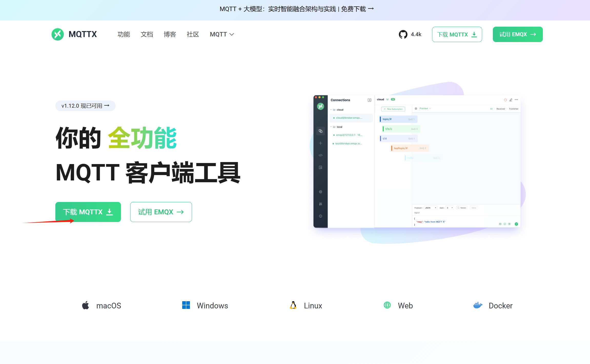Click the hero green 下载 MQTTX button
Screen dimensions: 590x364
[x=88, y=212]
